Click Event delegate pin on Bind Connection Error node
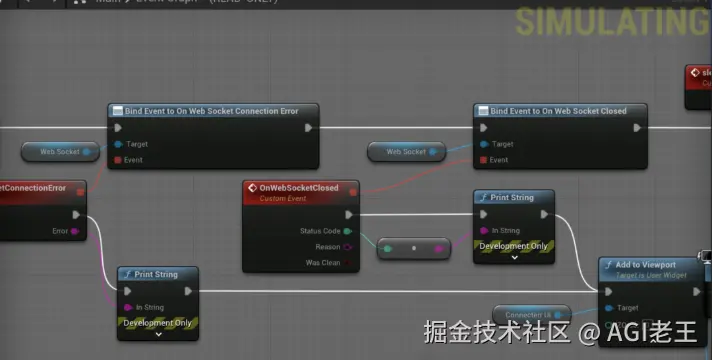The width and height of the screenshot is (712, 360). (118, 160)
